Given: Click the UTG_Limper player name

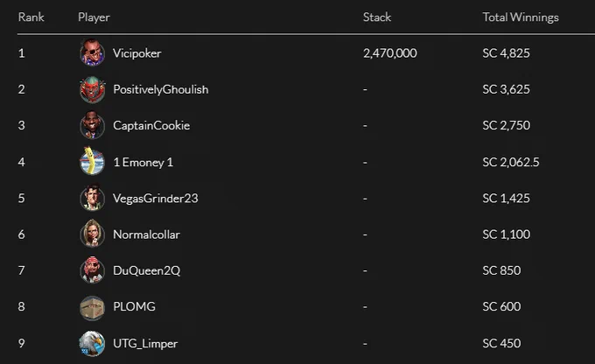Looking at the screenshot, I should (145, 344).
